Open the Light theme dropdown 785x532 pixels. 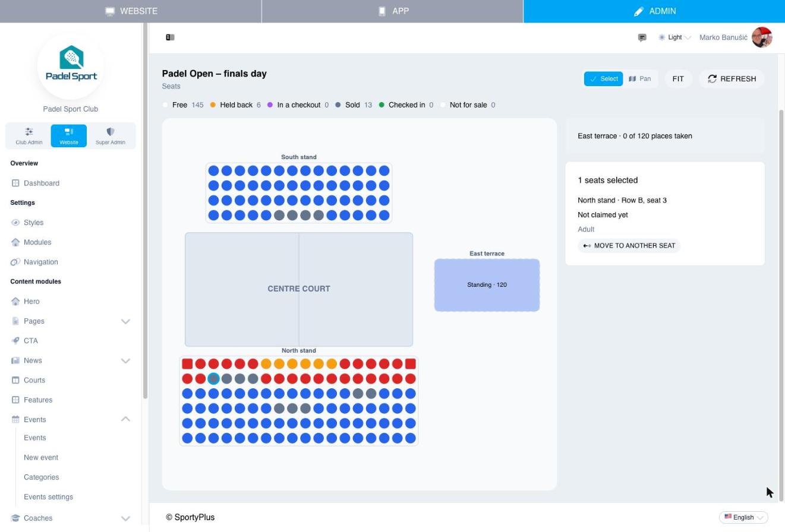674,37
